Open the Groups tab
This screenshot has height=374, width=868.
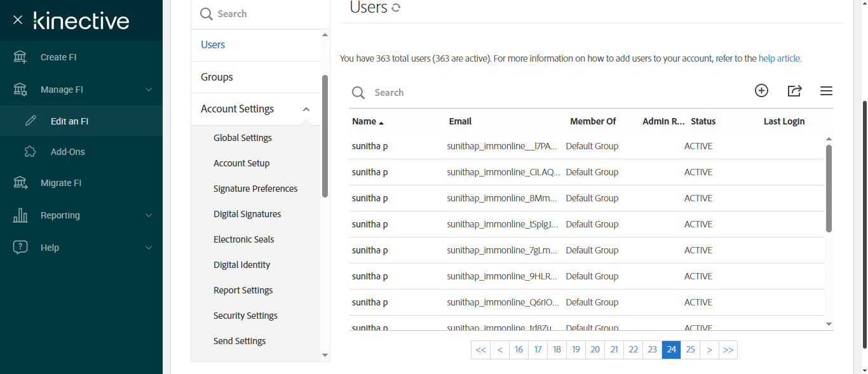pyautogui.click(x=217, y=77)
